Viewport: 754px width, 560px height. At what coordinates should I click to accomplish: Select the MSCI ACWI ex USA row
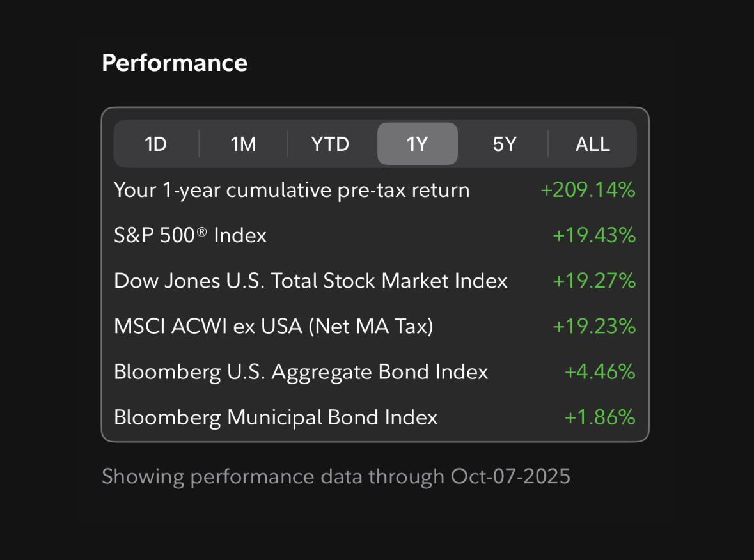[x=273, y=326]
